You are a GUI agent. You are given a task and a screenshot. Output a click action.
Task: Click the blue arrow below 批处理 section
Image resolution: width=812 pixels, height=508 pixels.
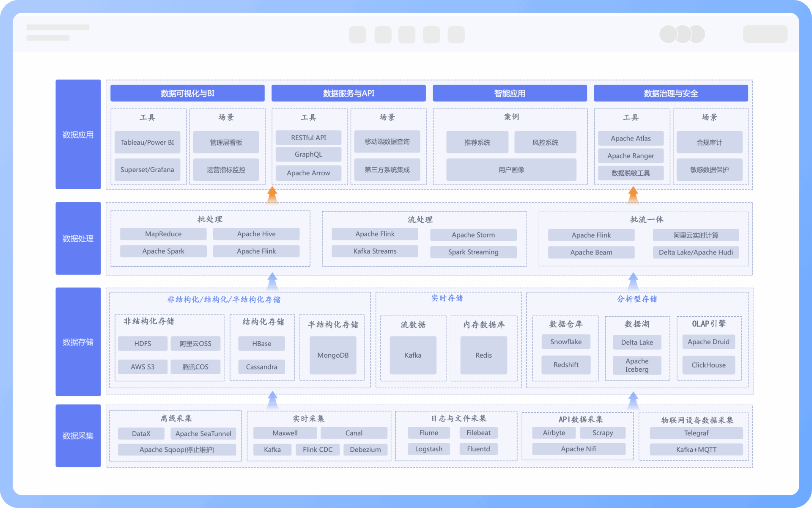click(272, 281)
